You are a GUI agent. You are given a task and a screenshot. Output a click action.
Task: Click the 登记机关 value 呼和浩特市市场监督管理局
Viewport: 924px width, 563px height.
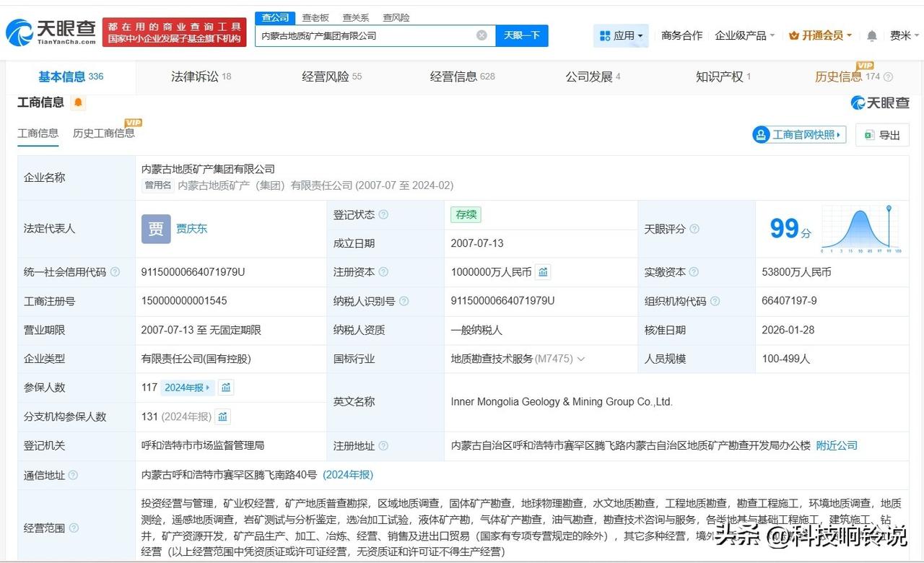[203, 446]
